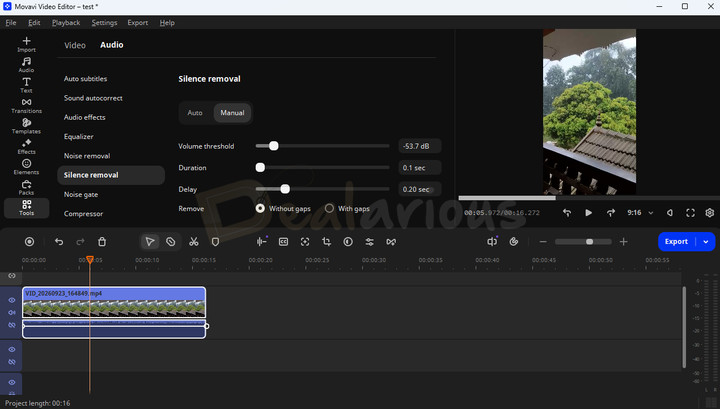Image resolution: width=720 pixels, height=409 pixels.
Task: Click the Duration slider handle
Action: (x=260, y=168)
